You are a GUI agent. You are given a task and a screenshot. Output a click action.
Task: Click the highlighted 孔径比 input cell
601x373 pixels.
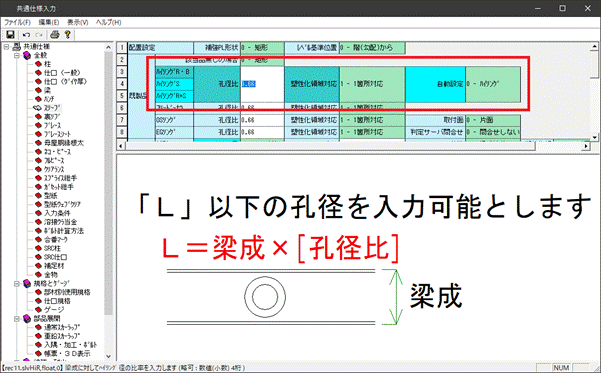pyautogui.click(x=263, y=84)
